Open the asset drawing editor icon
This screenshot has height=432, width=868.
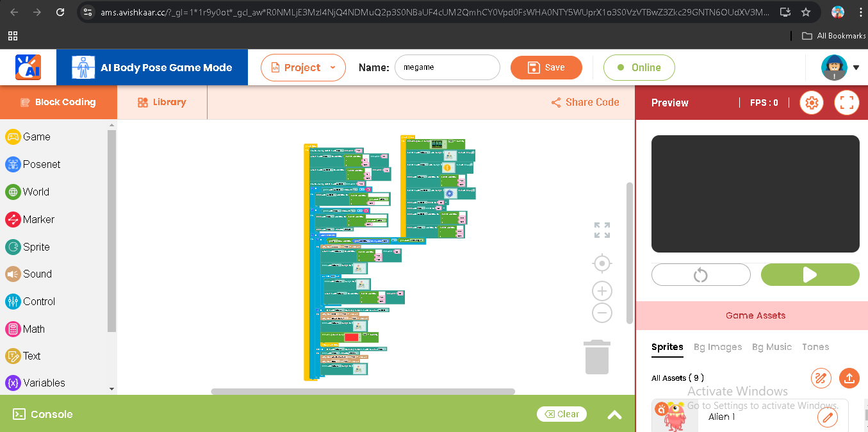click(821, 378)
